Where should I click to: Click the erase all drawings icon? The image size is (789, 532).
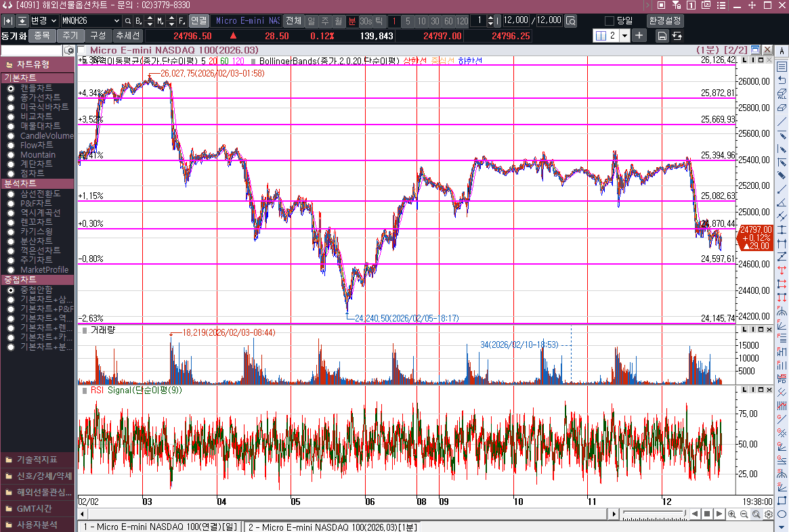[782, 94]
